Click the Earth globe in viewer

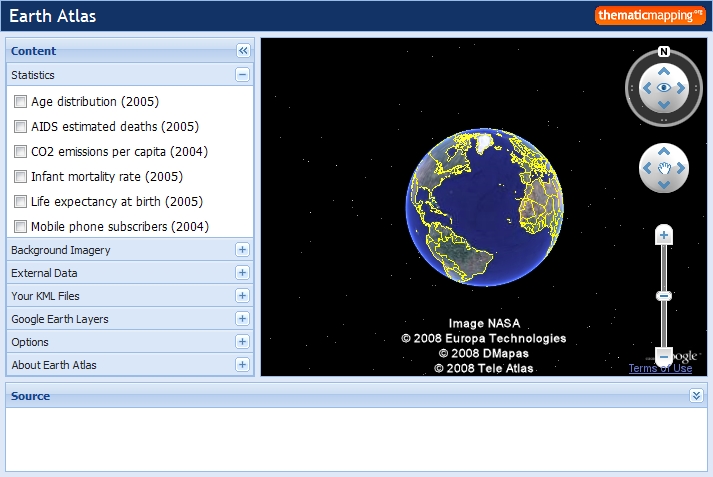coord(485,207)
